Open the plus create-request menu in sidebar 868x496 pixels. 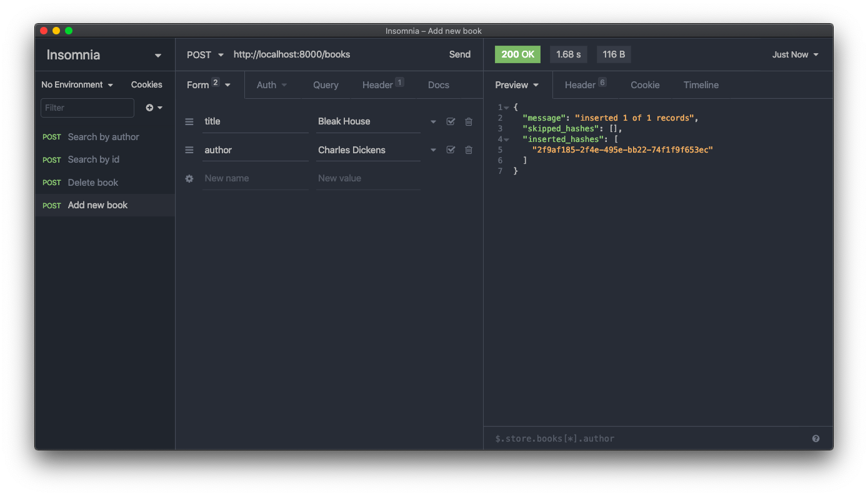click(154, 108)
